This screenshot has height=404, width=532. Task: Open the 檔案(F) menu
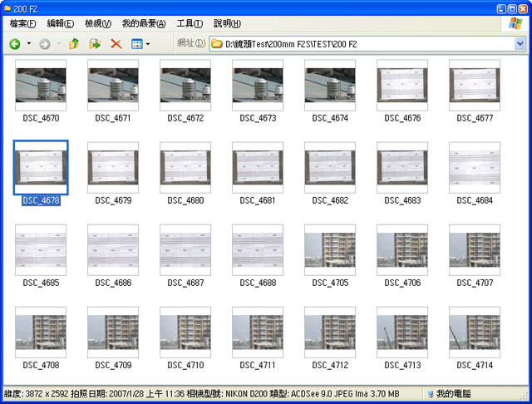(x=22, y=23)
